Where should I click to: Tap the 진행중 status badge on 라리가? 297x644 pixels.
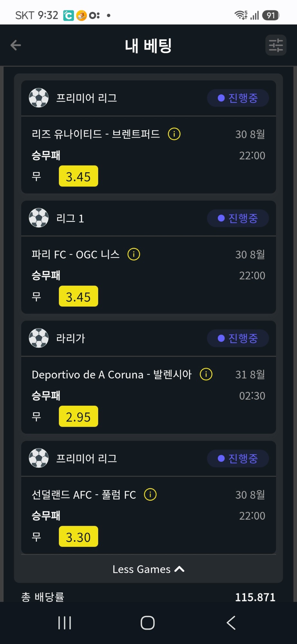coord(238,338)
